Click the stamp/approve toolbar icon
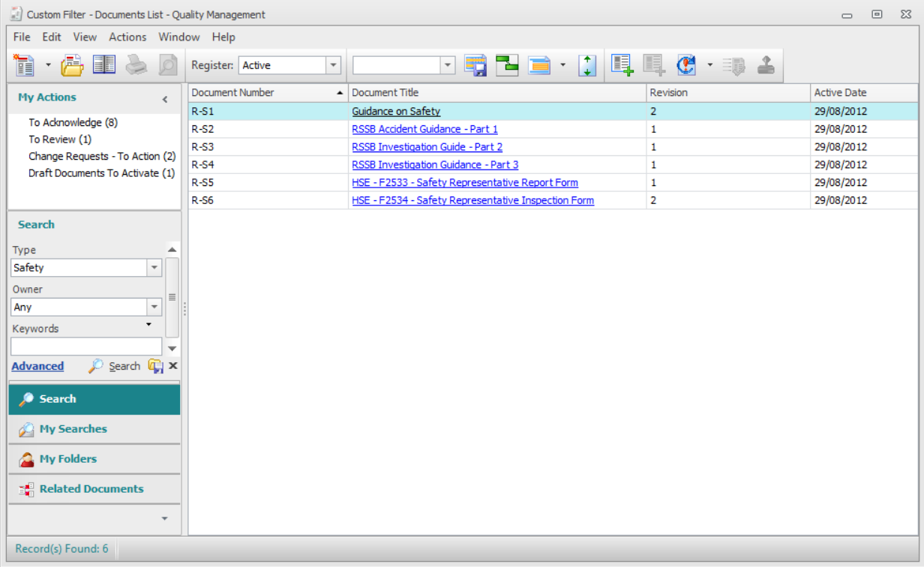924x567 pixels. [766, 64]
